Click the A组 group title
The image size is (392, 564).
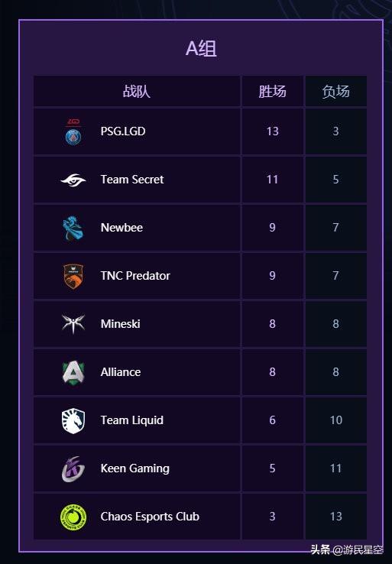pyautogui.click(x=201, y=48)
